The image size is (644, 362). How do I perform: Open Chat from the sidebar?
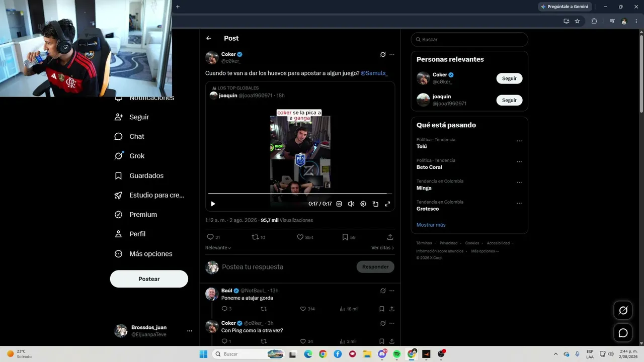pos(129,136)
